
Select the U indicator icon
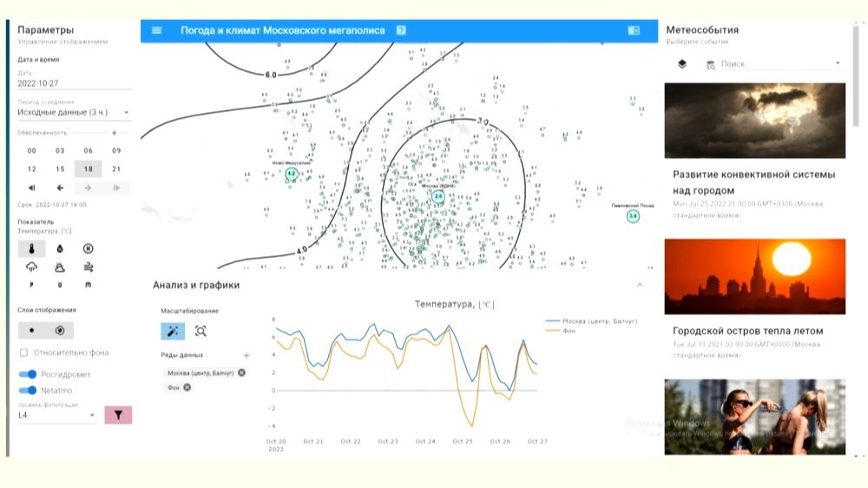60,285
